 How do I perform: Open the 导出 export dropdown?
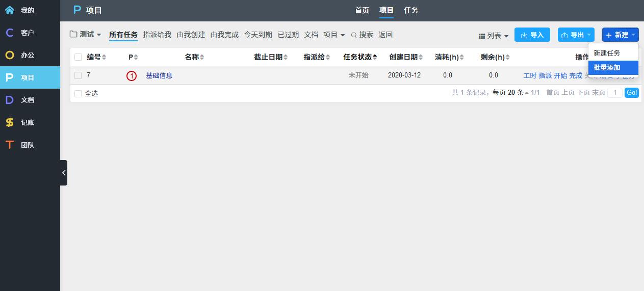[576, 35]
